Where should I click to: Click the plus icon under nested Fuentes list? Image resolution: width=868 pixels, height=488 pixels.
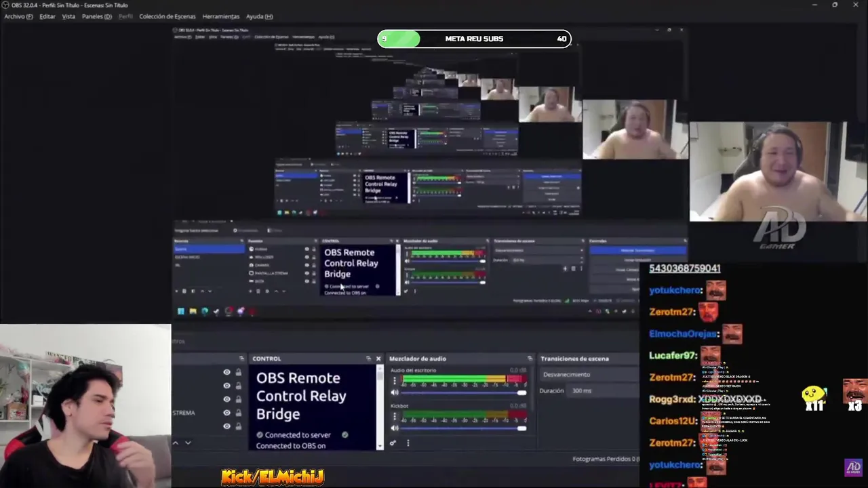click(251, 291)
